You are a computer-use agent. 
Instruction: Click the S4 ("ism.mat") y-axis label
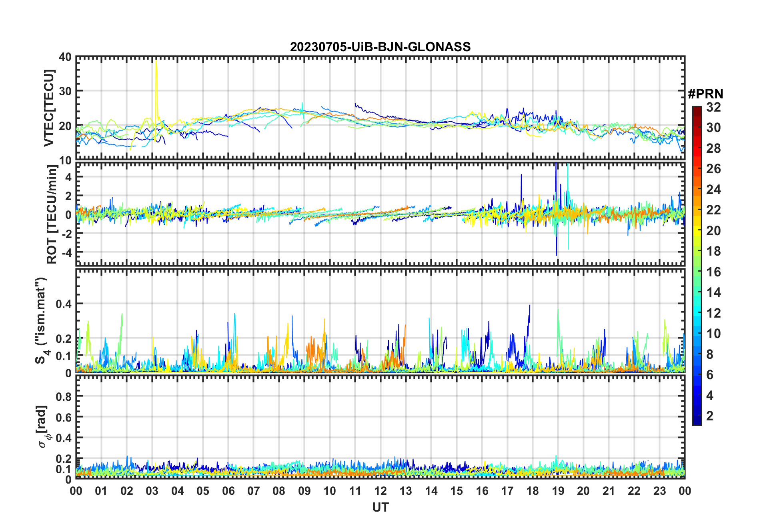click(42, 320)
